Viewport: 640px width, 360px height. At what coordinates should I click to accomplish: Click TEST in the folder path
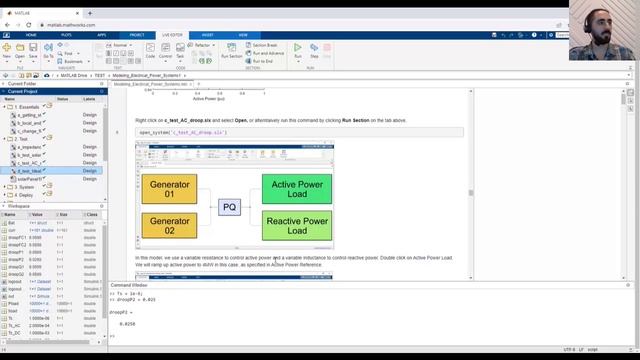point(100,76)
